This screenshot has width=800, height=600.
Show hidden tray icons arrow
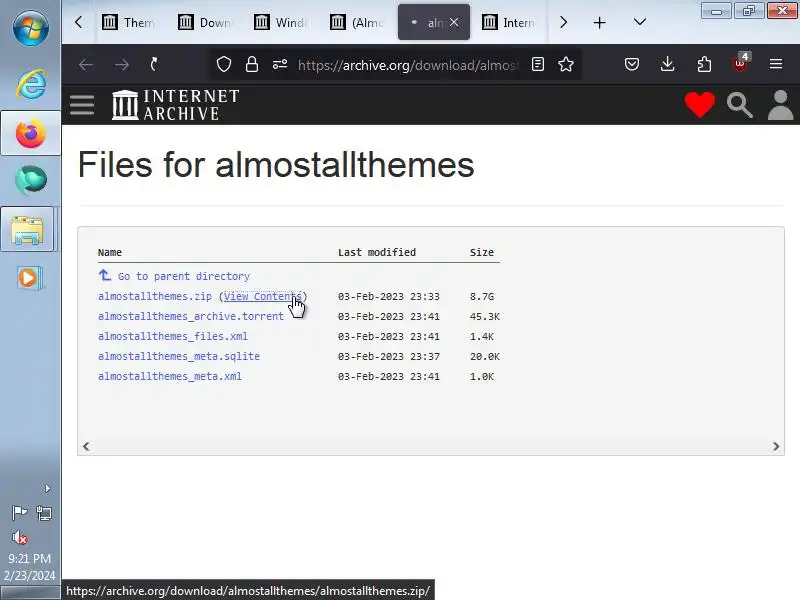[47, 489]
